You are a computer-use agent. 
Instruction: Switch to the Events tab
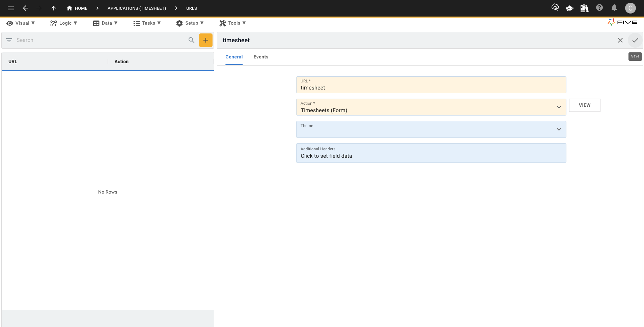pyautogui.click(x=261, y=57)
